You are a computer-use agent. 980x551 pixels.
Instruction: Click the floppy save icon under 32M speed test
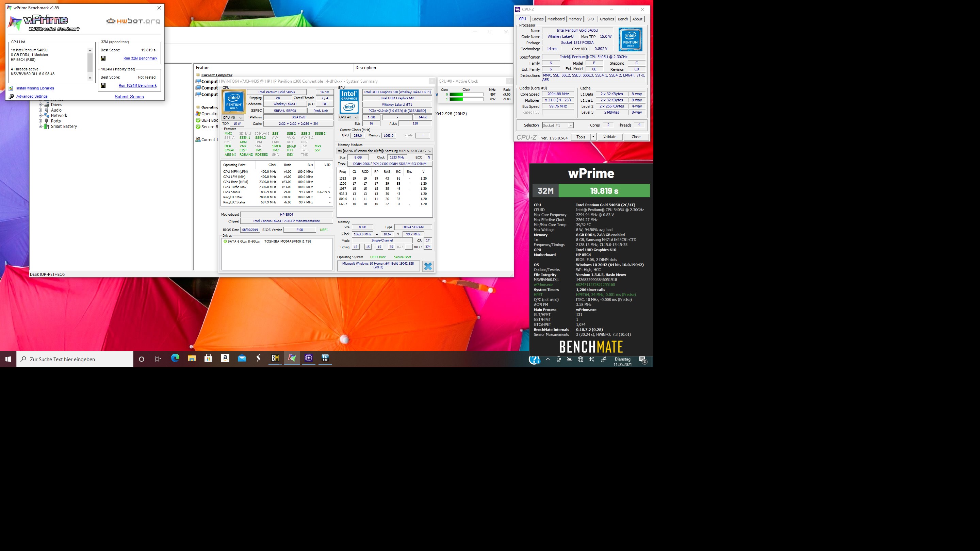click(x=103, y=58)
